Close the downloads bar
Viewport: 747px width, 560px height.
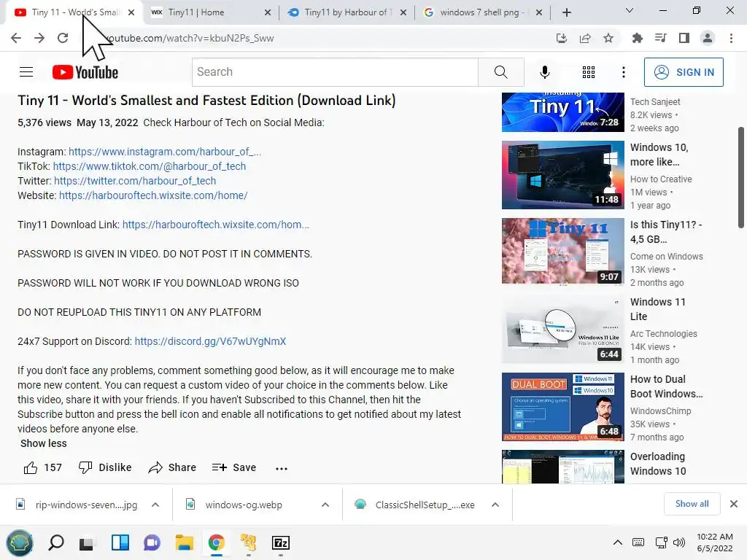pos(734,504)
